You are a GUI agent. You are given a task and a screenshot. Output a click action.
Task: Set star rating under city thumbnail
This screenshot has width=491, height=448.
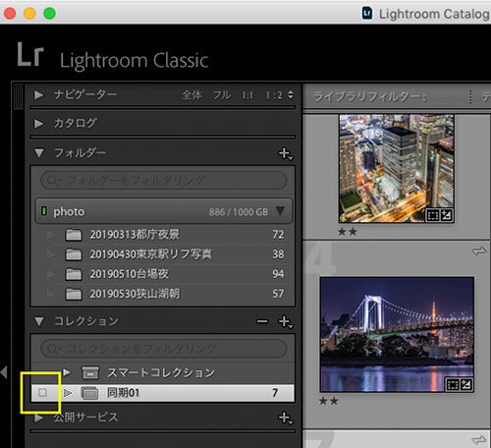[x=348, y=232]
